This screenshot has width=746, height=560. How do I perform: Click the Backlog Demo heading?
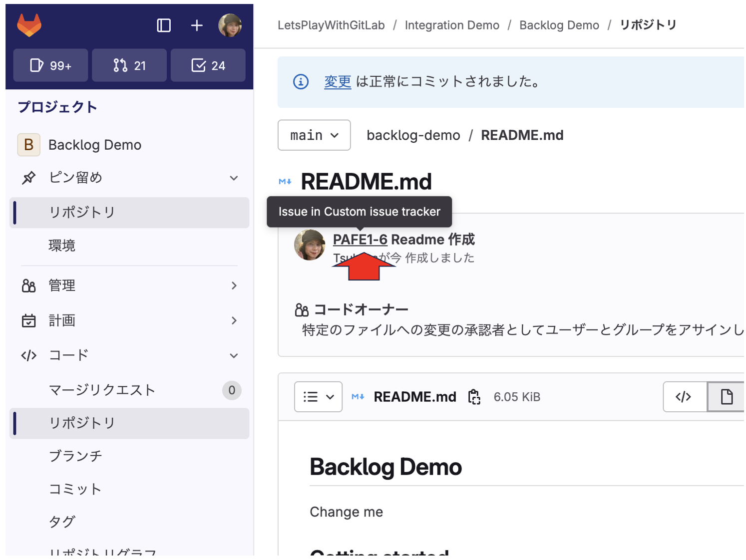(385, 467)
